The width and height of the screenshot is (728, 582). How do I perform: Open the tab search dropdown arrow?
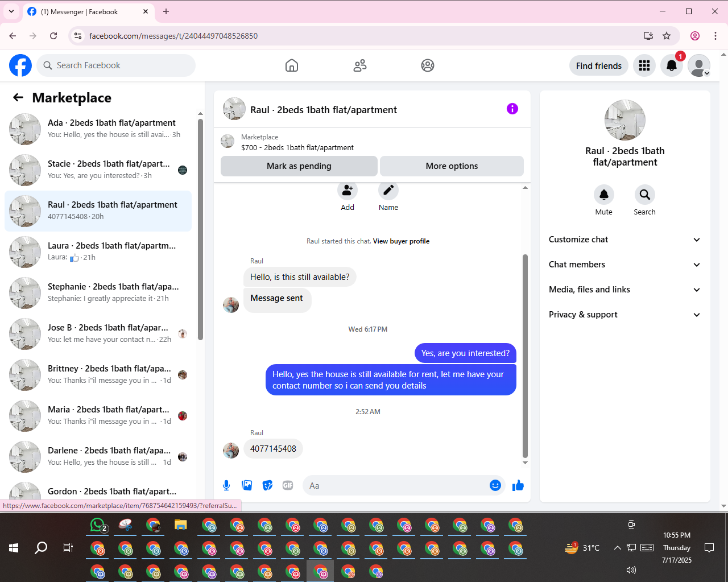pos(11,11)
